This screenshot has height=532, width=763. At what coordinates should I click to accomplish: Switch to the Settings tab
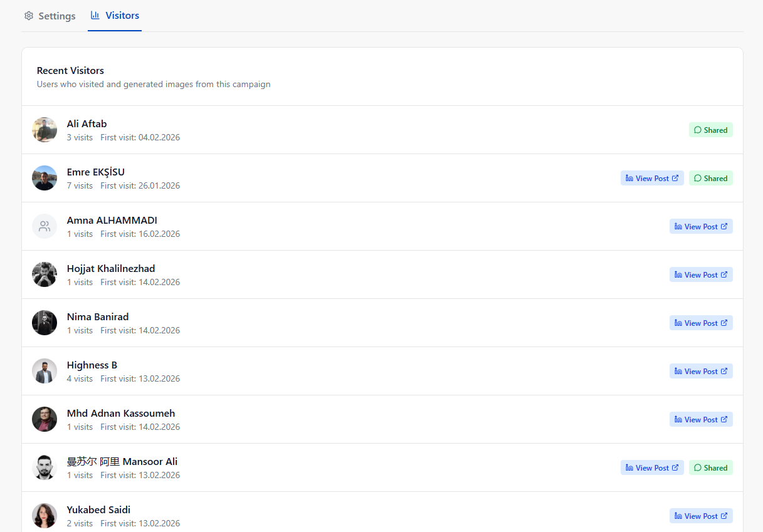pyautogui.click(x=50, y=15)
